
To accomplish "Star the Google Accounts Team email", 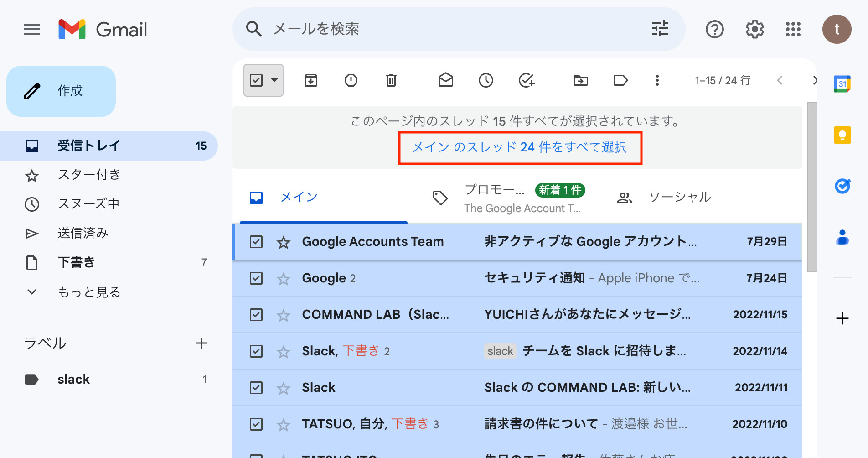I will pyautogui.click(x=284, y=242).
